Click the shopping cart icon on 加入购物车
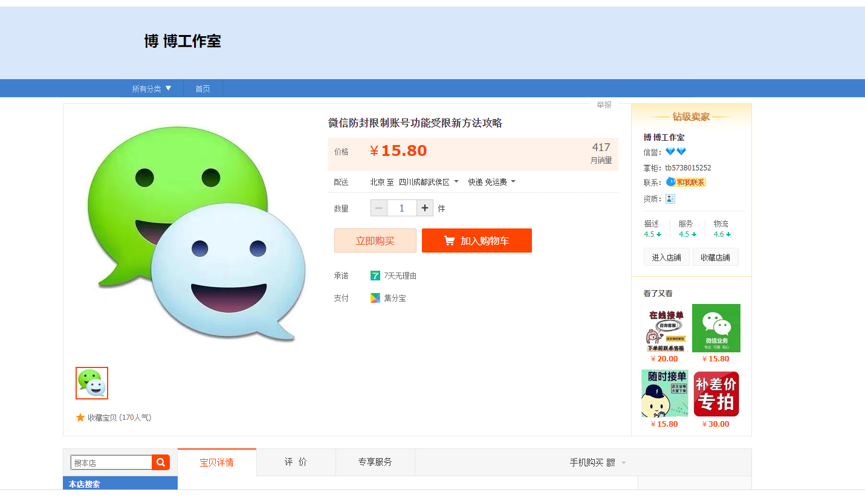This screenshot has width=865, height=504. [x=449, y=241]
